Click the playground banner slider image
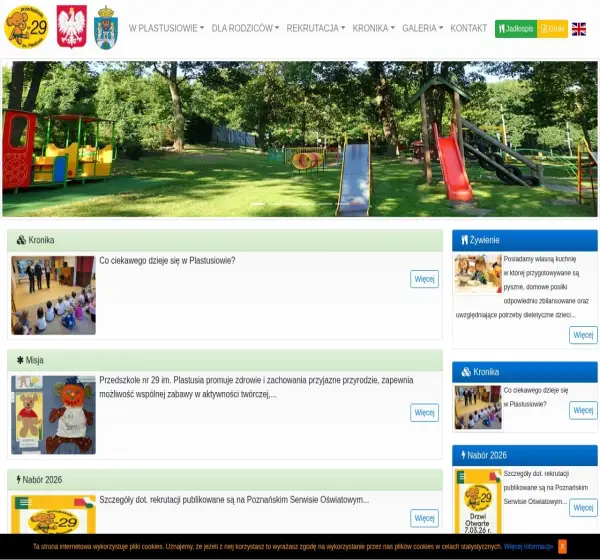The image size is (600, 560). tap(300, 139)
